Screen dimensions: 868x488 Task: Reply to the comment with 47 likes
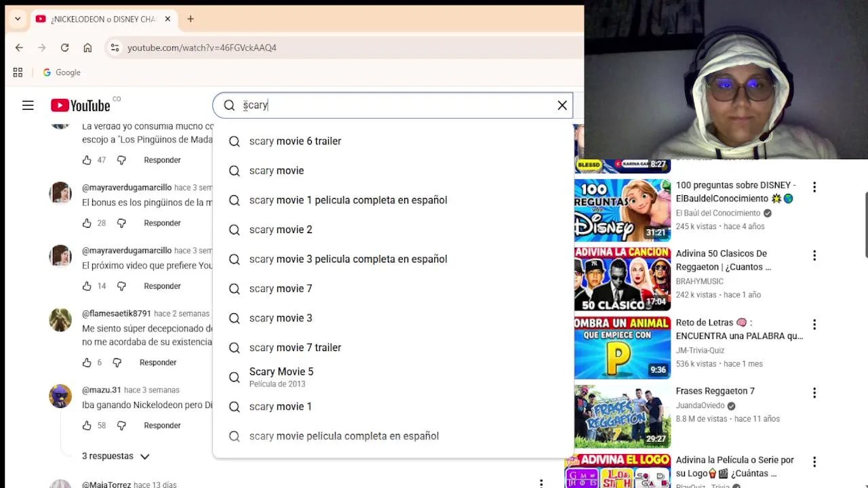click(162, 160)
